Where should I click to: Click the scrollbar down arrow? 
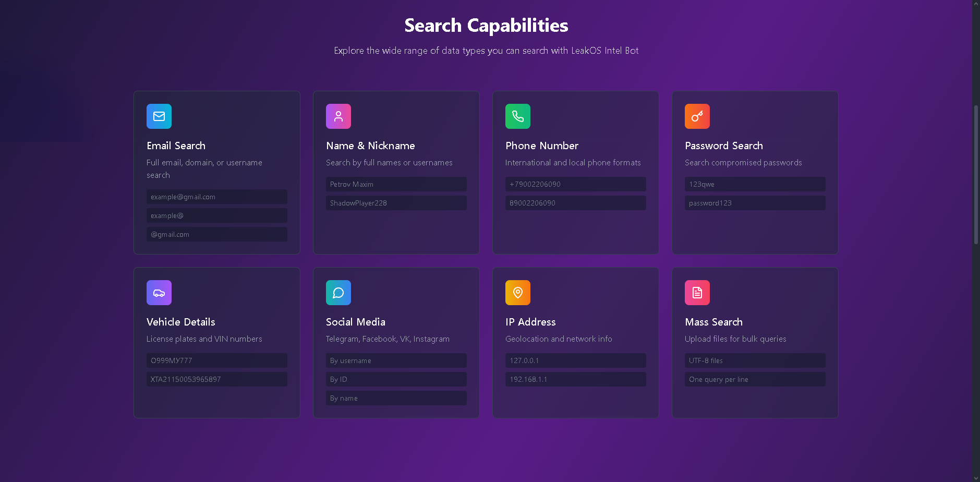pyautogui.click(x=976, y=478)
